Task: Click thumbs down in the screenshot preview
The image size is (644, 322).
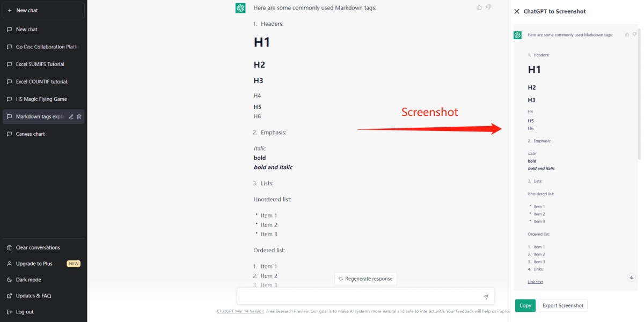Action: click(634, 34)
